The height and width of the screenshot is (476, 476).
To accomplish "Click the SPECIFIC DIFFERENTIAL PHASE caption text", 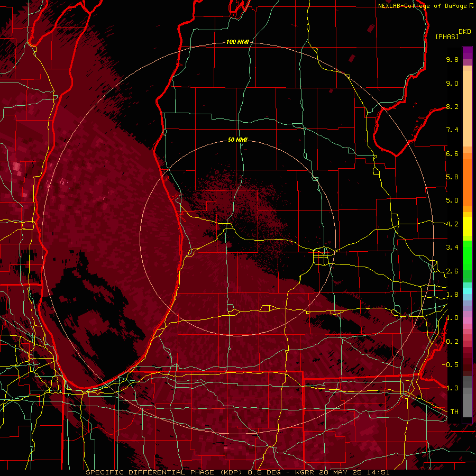I will (x=149, y=472).
